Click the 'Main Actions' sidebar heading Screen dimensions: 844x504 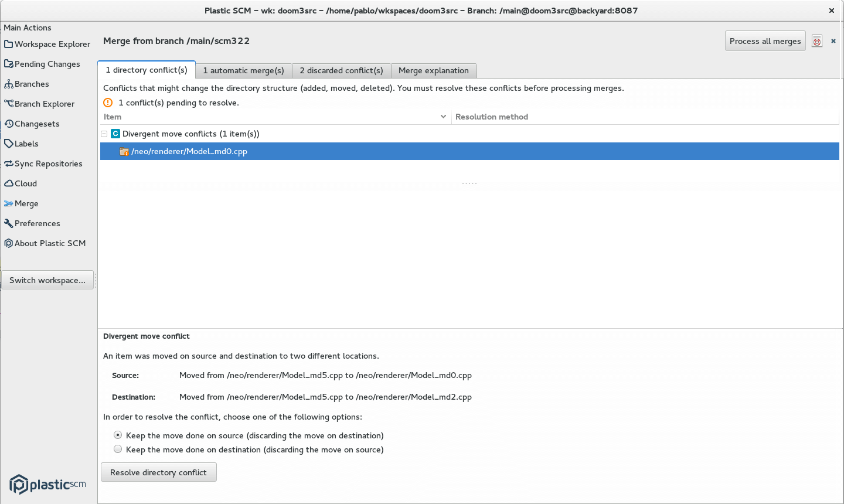28,28
